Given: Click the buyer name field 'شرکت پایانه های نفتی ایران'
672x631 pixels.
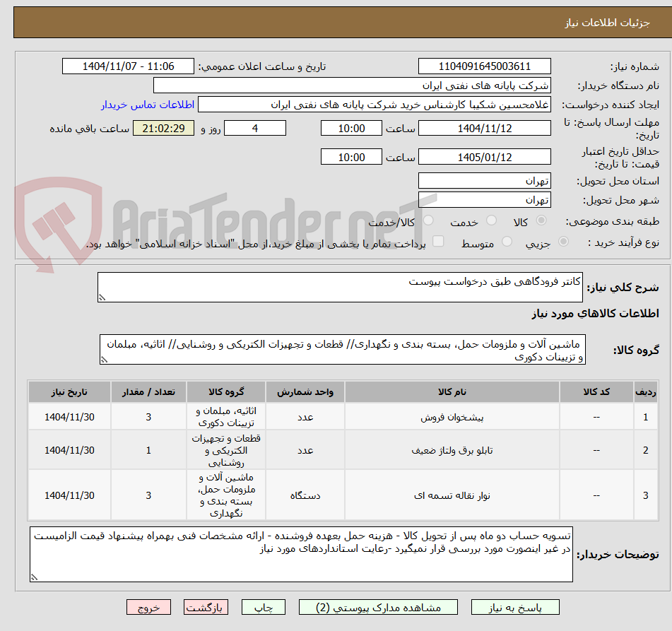Looking at the screenshot, I should 352,85.
